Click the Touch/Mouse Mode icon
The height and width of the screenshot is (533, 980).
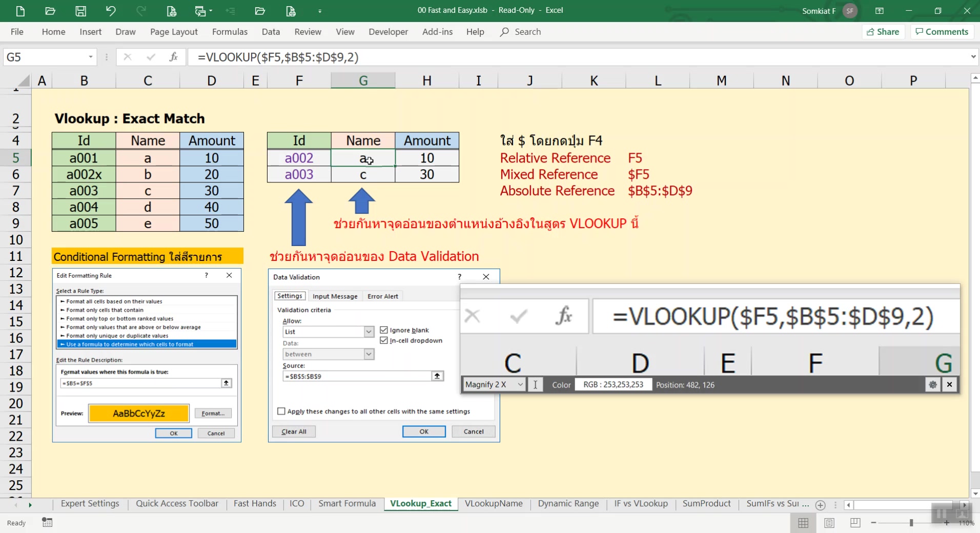click(x=200, y=11)
